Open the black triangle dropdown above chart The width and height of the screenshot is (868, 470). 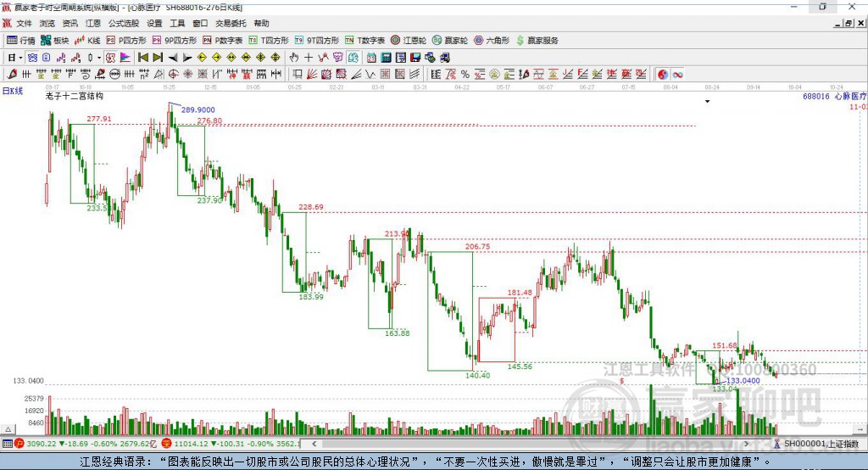pyautogui.click(x=707, y=102)
